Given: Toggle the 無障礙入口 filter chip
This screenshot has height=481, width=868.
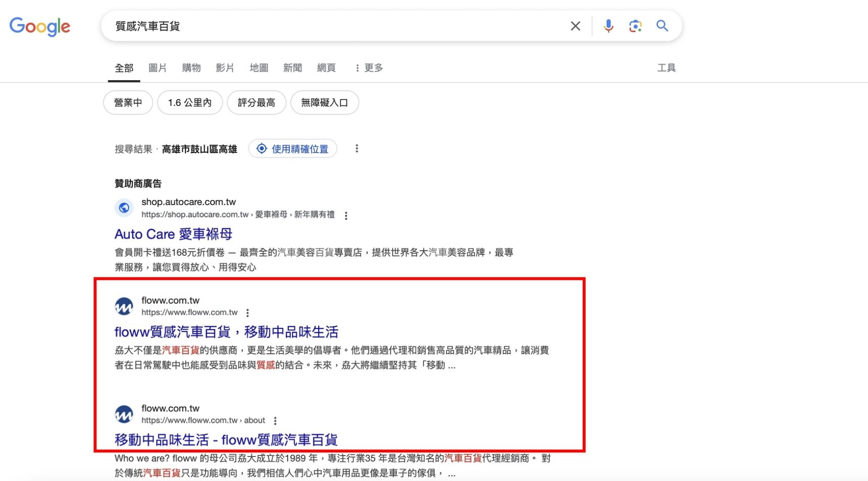Looking at the screenshot, I should 325,103.
